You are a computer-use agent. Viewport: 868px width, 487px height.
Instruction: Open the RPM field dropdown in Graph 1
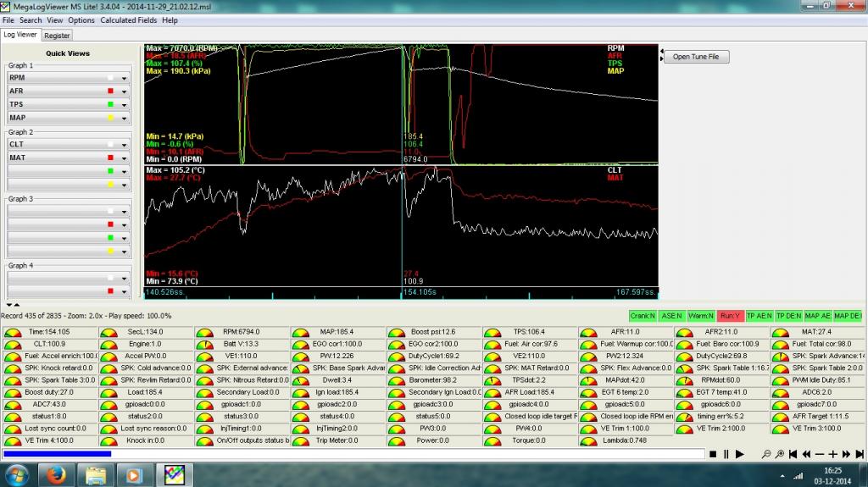click(x=125, y=78)
